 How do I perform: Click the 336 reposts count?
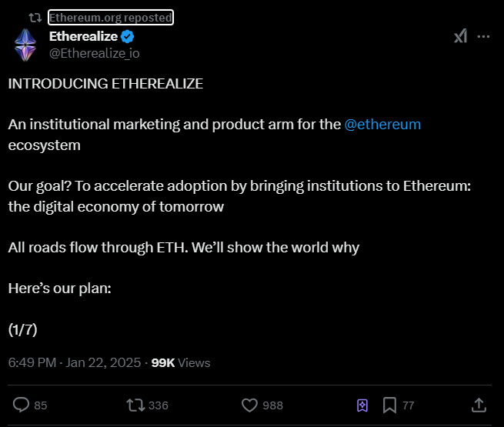pyautogui.click(x=159, y=405)
